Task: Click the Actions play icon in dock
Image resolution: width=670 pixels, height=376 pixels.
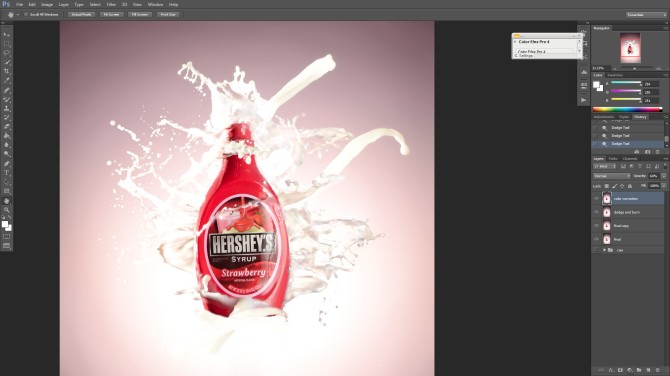Action: 584,100
